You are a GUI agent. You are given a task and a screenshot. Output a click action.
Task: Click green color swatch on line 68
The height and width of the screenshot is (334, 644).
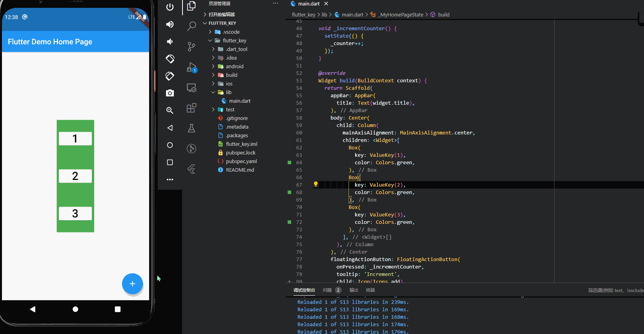pos(290,192)
